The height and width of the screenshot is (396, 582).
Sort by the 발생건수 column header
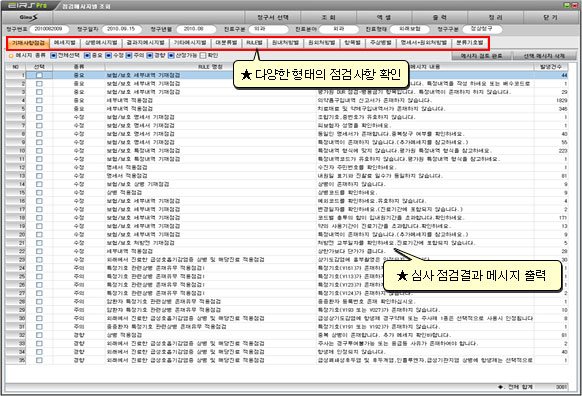coord(551,67)
